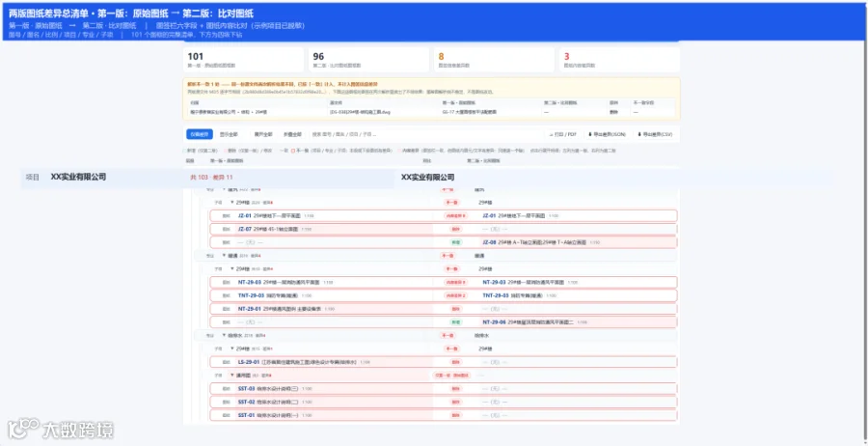Activate the 仅看差异 filter button
868x446 pixels.
pos(200,134)
